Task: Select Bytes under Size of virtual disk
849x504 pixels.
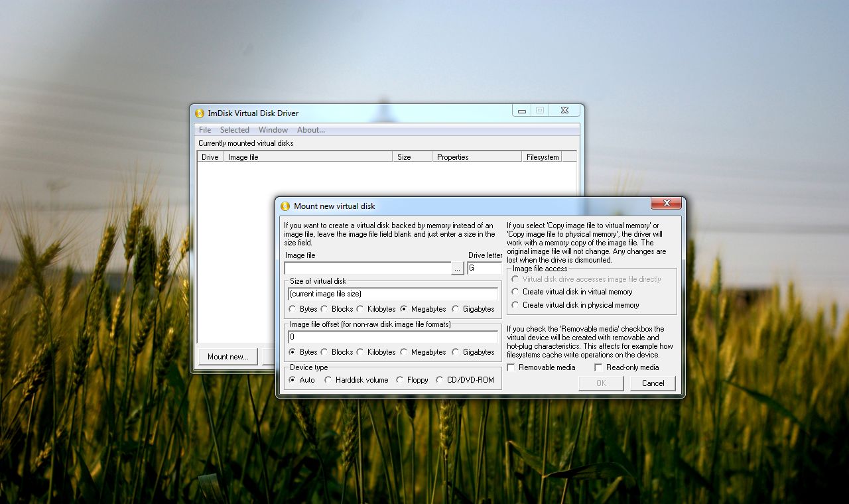Action: 303,309
